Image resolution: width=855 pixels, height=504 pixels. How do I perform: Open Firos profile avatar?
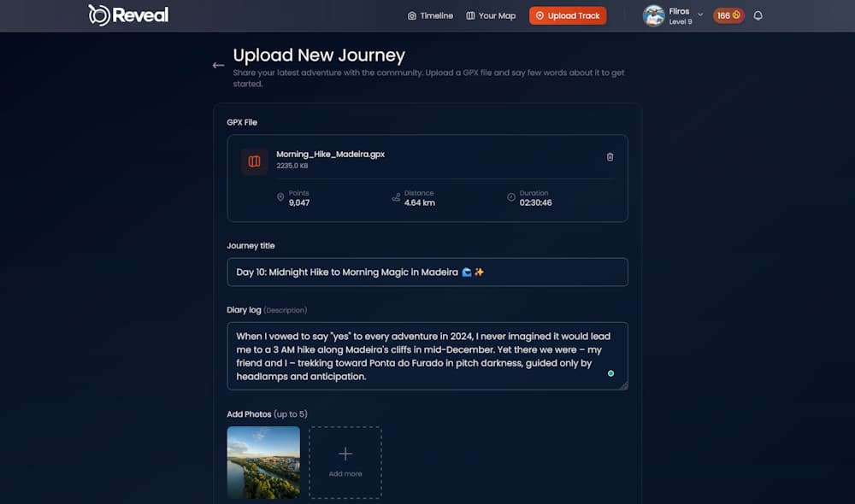point(653,15)
